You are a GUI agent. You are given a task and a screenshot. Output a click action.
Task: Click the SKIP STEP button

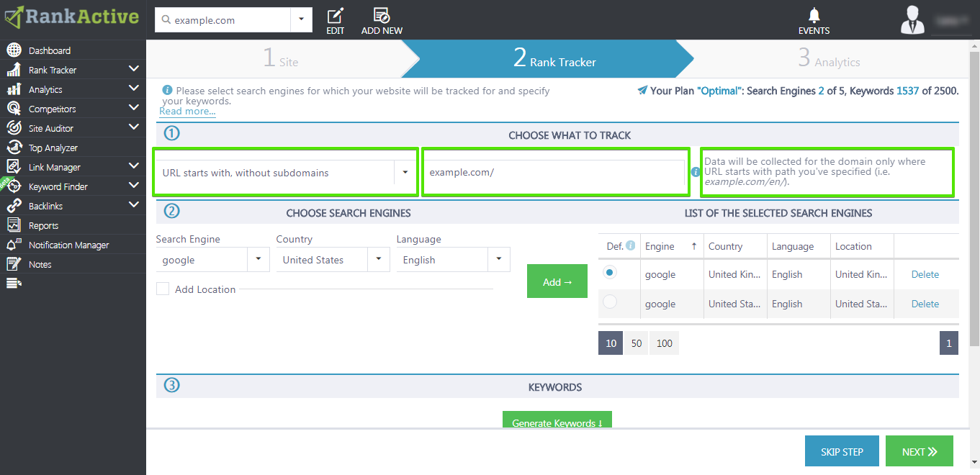pos(842,451)
